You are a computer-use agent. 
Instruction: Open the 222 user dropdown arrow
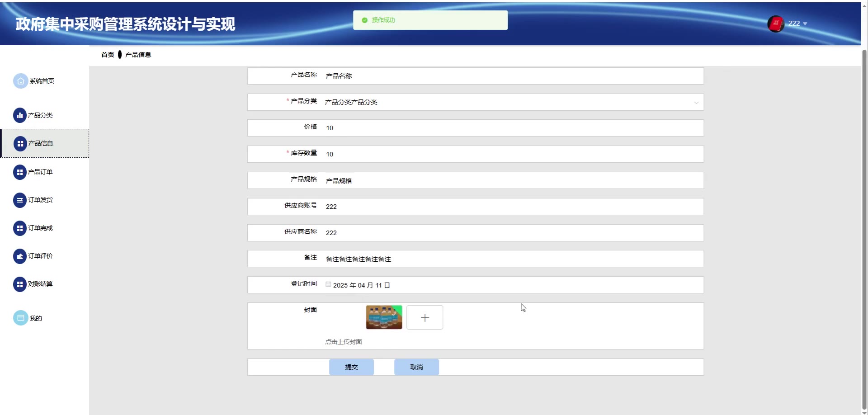(805, 24)
